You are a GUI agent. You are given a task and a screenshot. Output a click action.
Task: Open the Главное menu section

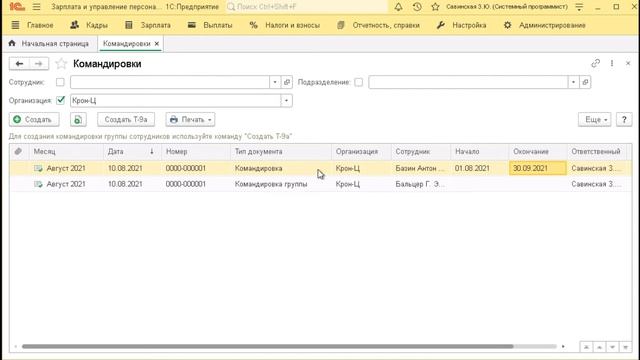coord(32,25)
